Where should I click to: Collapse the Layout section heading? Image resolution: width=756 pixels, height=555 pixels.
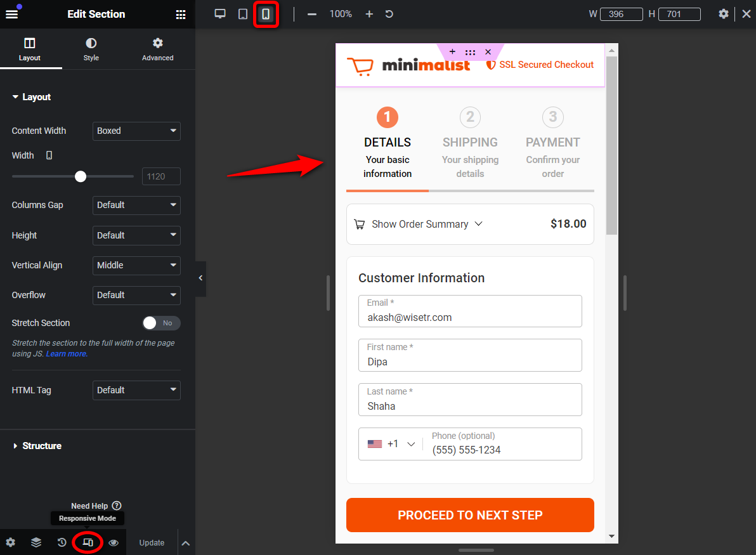click(32, 97)
